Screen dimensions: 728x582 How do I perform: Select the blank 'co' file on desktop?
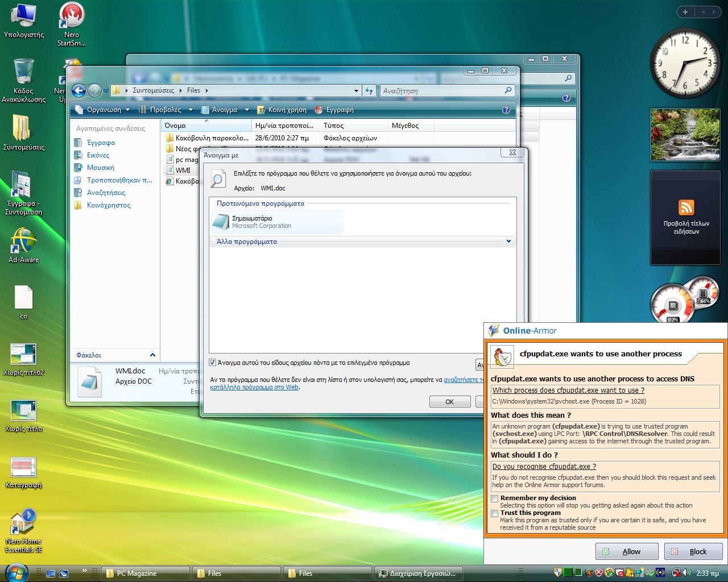point(23,302)
